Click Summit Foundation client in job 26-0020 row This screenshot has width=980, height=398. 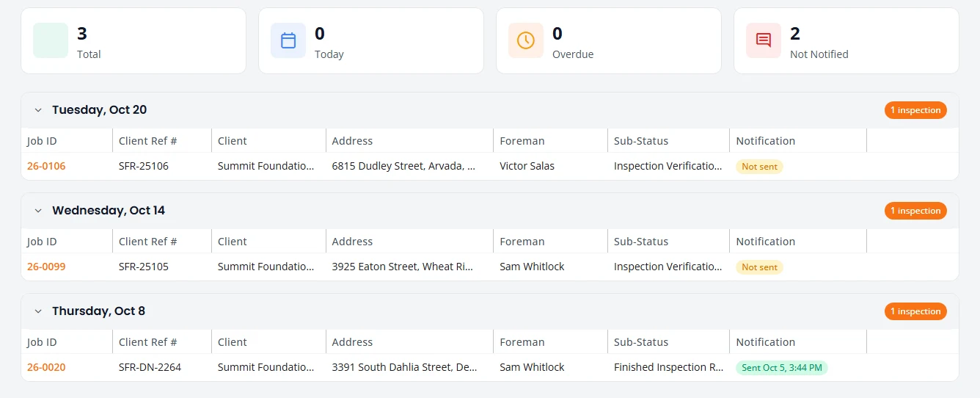266,367
